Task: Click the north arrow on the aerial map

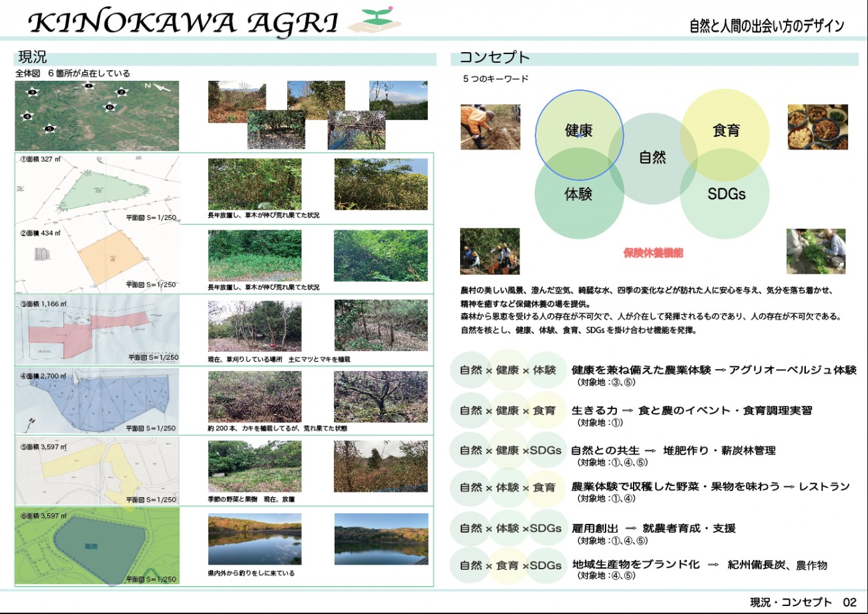Action: pyautogui.click(x=164, y=88)
